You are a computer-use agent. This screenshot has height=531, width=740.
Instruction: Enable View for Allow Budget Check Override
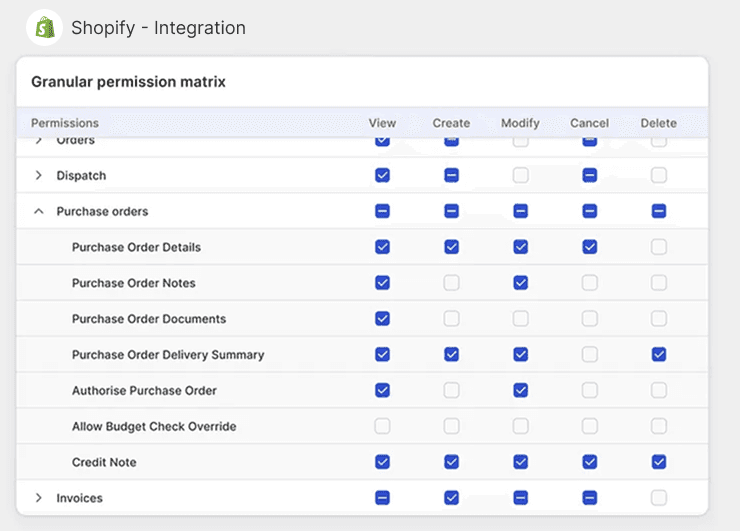[382, 427]
